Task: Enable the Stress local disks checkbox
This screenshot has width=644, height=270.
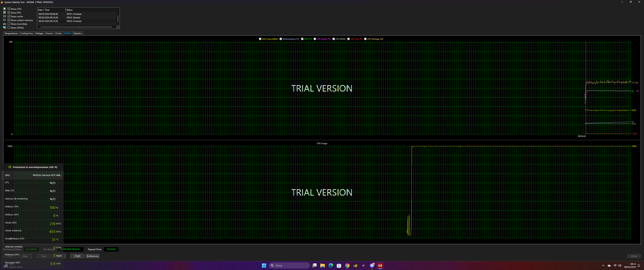Action: point(9,24)
